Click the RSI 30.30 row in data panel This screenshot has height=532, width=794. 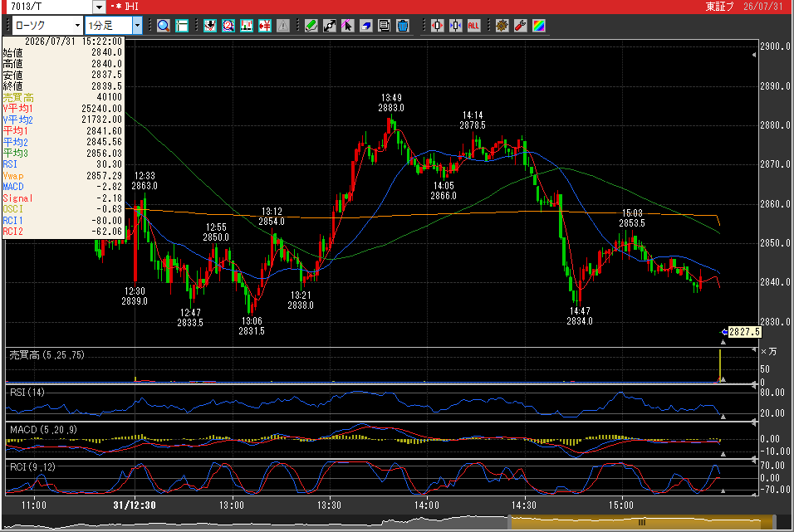[63, 164]
